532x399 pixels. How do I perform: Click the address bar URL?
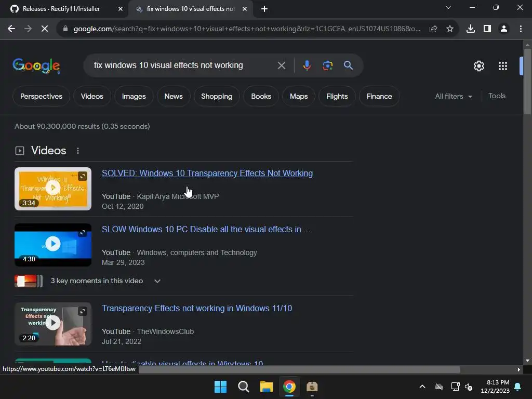(247, 29)
